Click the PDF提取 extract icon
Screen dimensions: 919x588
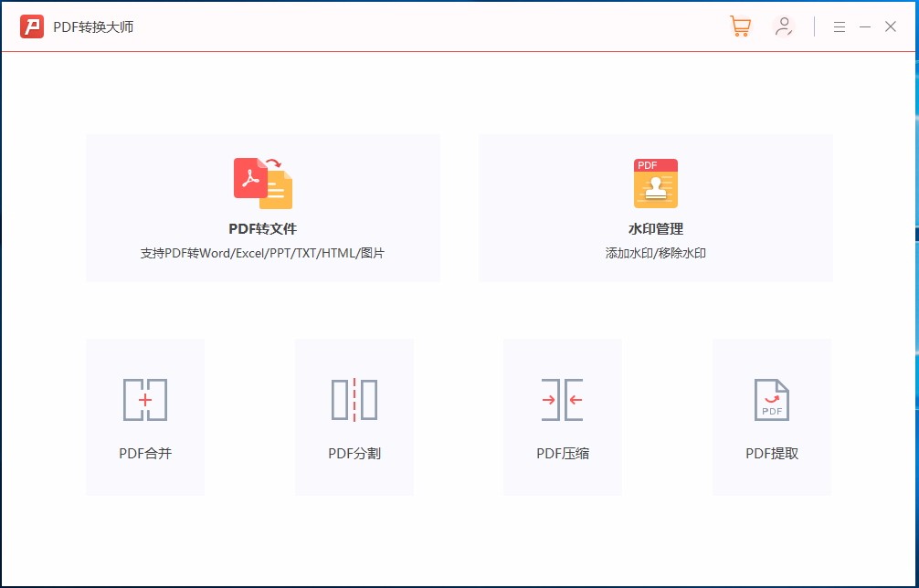[772, 400]
